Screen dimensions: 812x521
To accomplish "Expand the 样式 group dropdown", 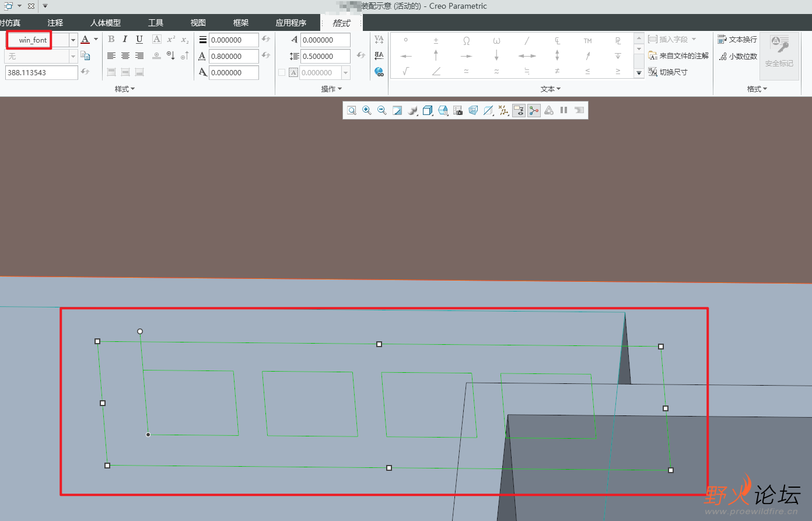I will [x=125, y=89].
